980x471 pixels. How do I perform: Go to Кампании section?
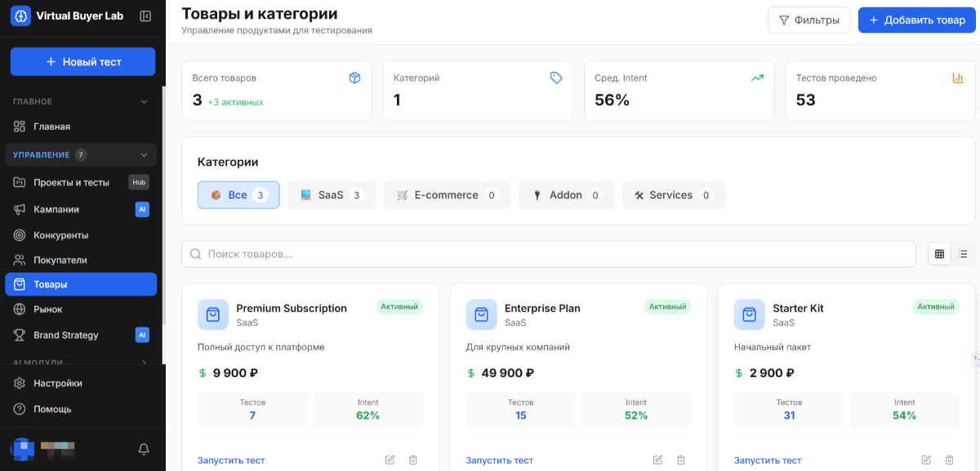click(x=81, y=210)
